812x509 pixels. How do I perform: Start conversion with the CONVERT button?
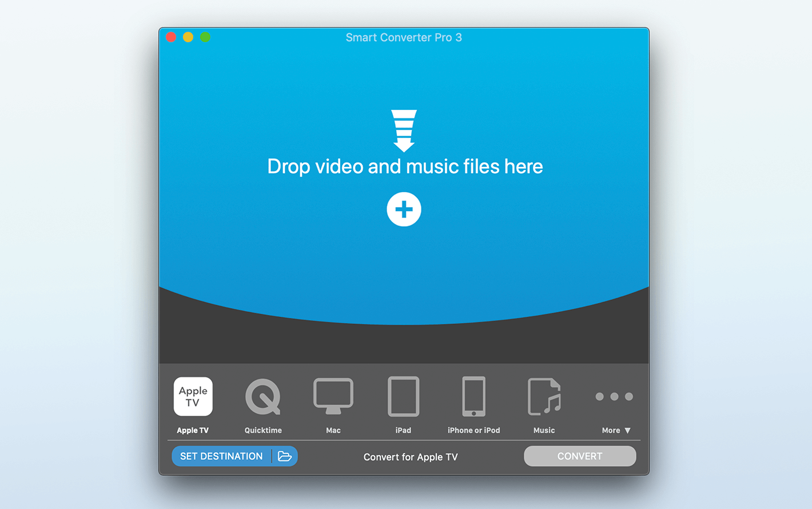[580, 456]
